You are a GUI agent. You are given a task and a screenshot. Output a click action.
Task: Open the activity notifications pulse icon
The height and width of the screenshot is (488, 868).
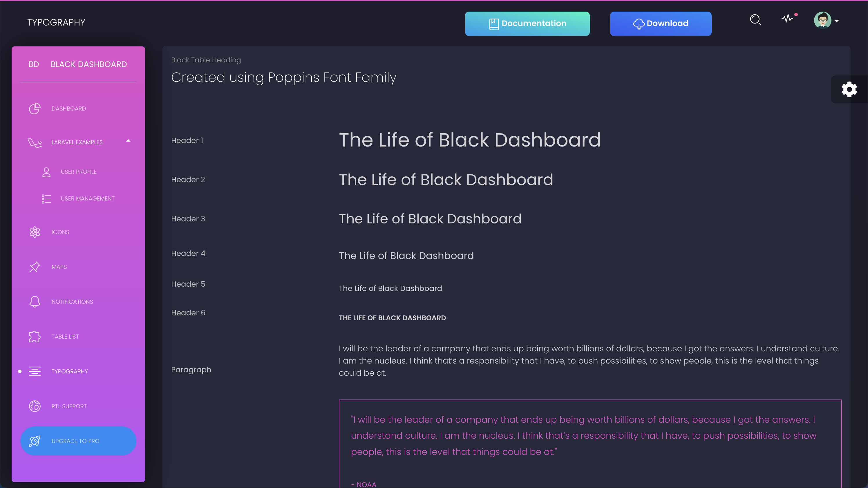point(787,18)
